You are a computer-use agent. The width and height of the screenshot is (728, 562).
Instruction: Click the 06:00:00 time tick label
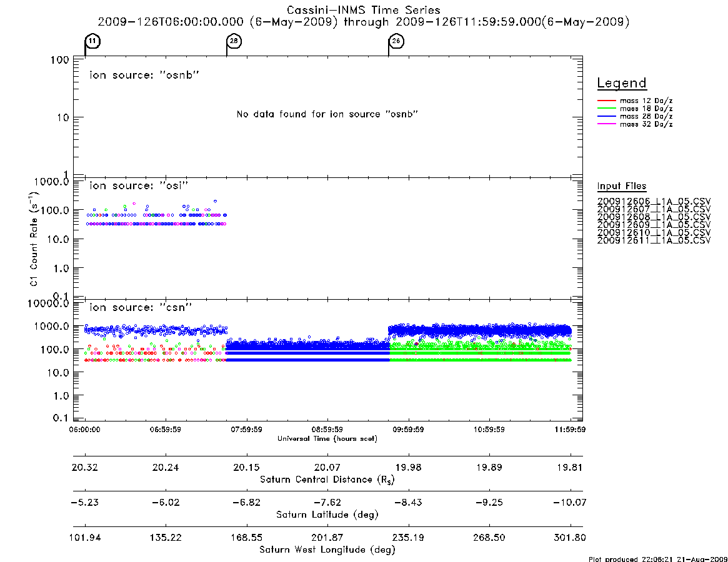click(x=84, y=430)
